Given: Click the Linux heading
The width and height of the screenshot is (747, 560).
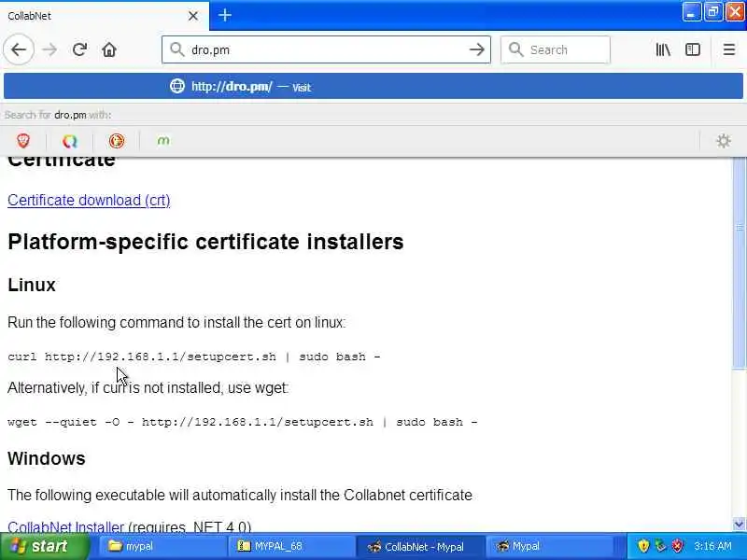Looking at the screenshot, I should tap(32, 285).
